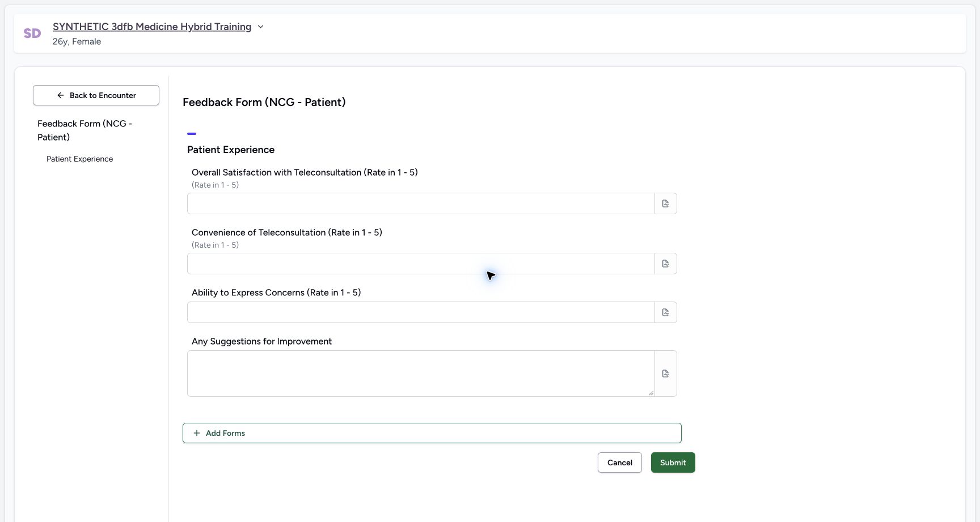Open the SYNTHETIC 3dfb Medicine Hybrid Training link
The image size is (980, 522).
tap(152, 27)
